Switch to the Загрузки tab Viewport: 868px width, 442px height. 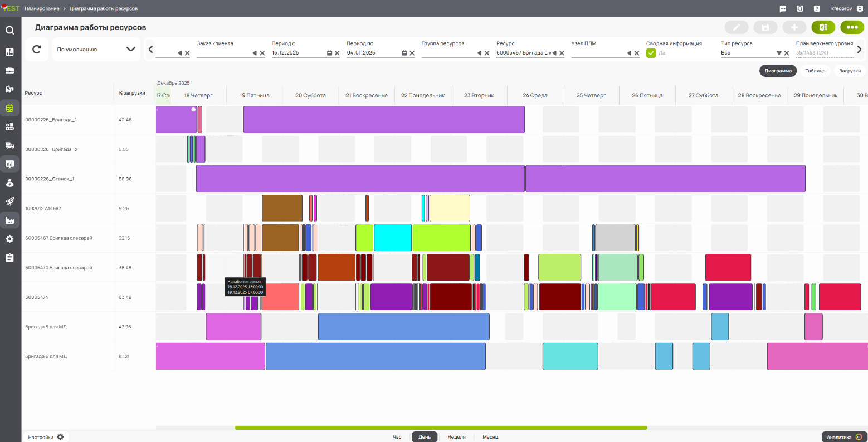(x=850, y=71)
